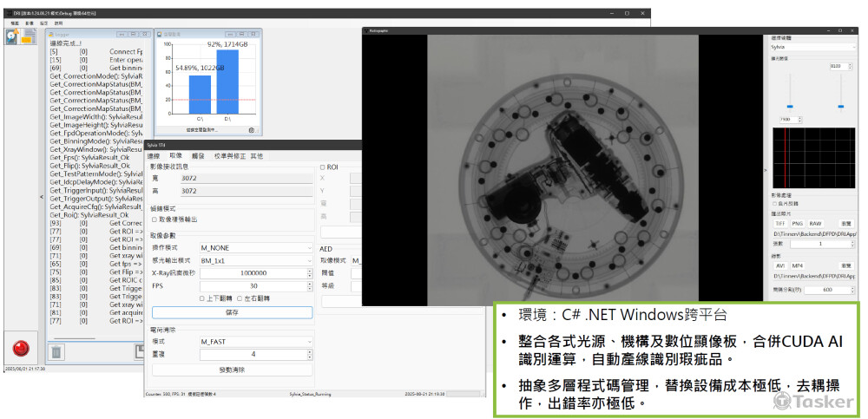This screenshot has height=419, width=868.
Task: Open the fourth menu in DRI menu bar
Action: [x=58, y=23]
